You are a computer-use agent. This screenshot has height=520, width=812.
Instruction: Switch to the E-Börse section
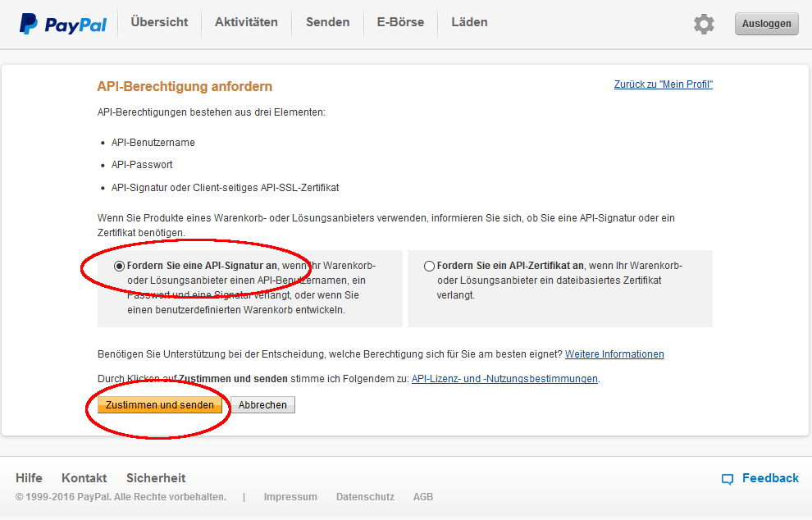pyautogui.click(x=400, y=23)
